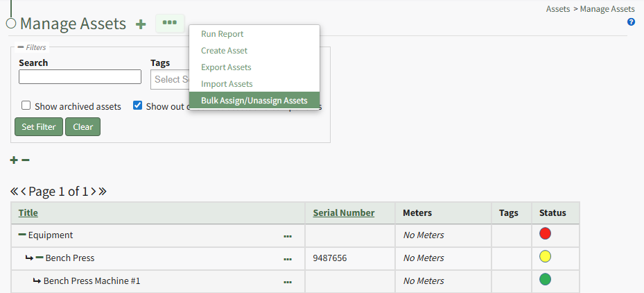The height and width of the screenshot is (293, 644).
Task: Choose Bulk Assign/Unassign Assets from menu
Action: pyautogui.click(x=254, y=101)
